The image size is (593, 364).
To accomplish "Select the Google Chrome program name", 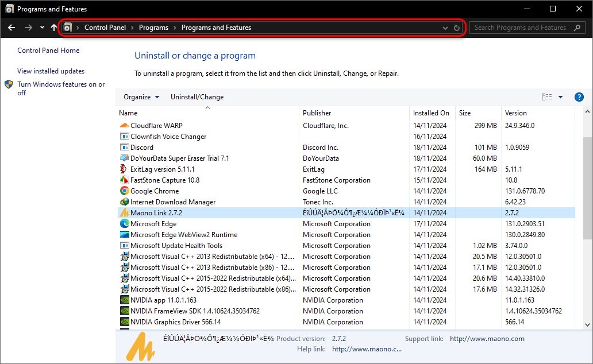I will (x=155, y=191).
